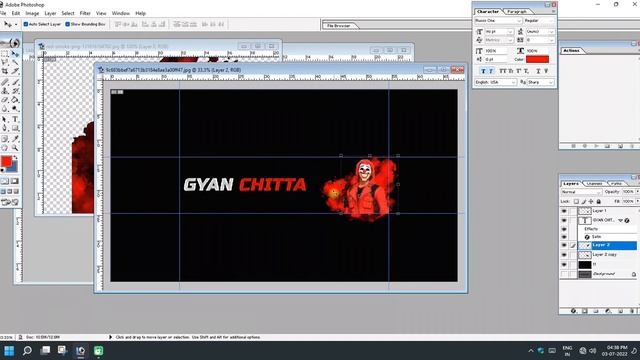Click the delete layer trash icon
Screen dimensions: 640x360
pos(632,311)
